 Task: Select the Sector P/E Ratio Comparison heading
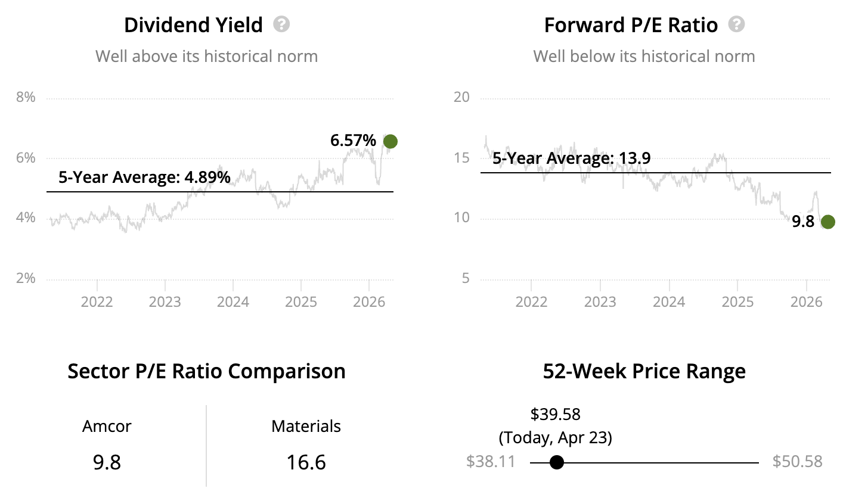[x=206, y=371]
